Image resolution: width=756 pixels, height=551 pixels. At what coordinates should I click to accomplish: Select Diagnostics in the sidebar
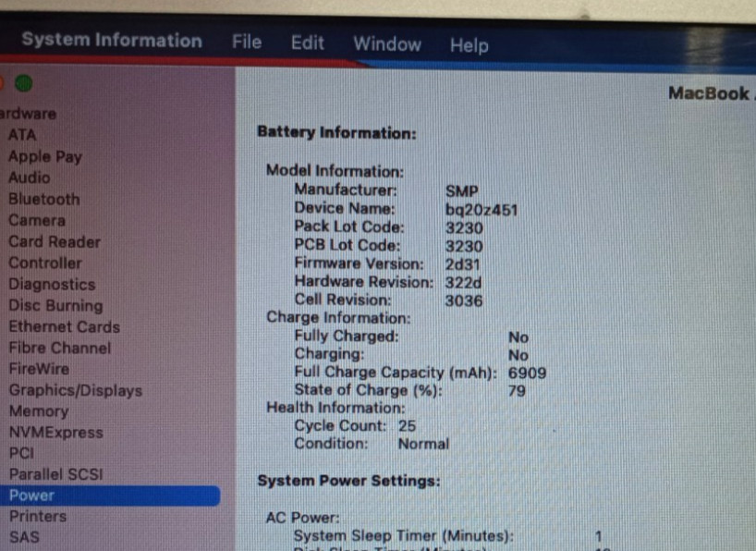(52, 284)
